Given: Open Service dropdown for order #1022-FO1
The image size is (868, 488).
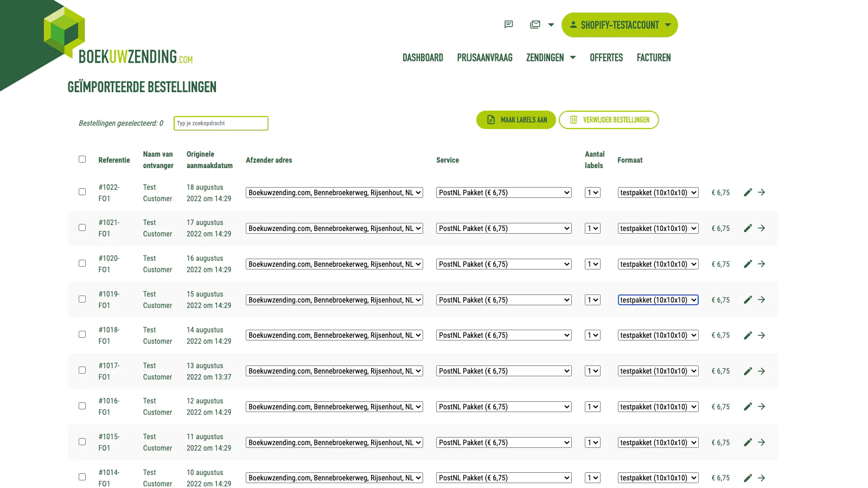Looking at the screenshot, I should (x=503, y=192).
